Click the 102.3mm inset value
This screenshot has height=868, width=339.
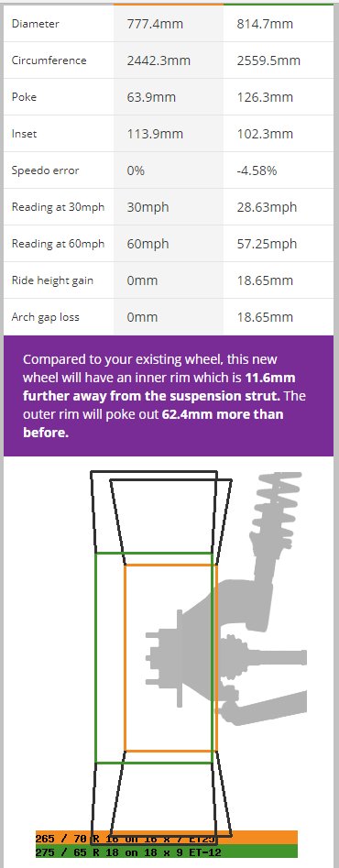coord(265,134)
